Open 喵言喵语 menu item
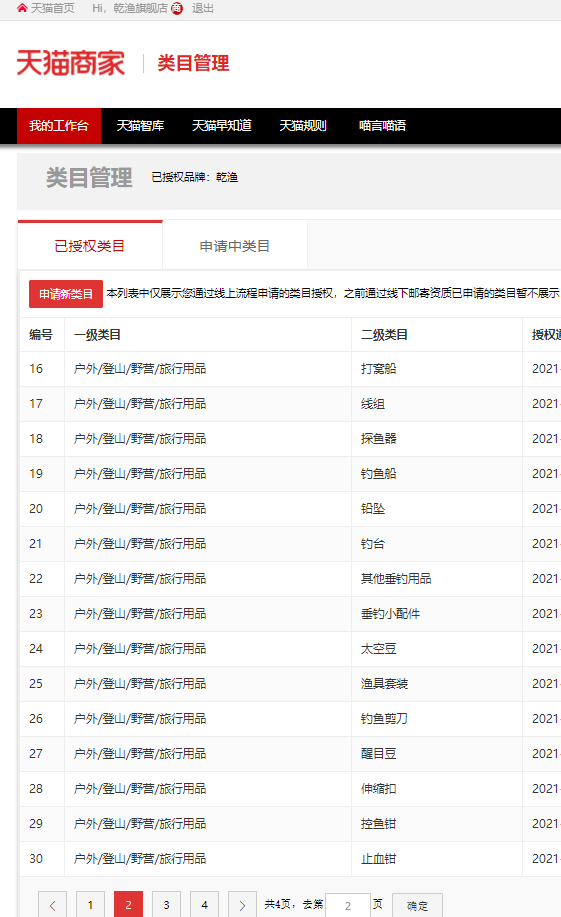 coord(383,126)
